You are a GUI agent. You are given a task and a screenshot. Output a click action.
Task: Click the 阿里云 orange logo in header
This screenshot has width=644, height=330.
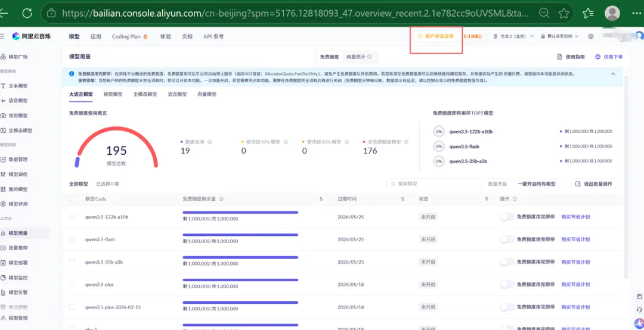pos(473,36)
